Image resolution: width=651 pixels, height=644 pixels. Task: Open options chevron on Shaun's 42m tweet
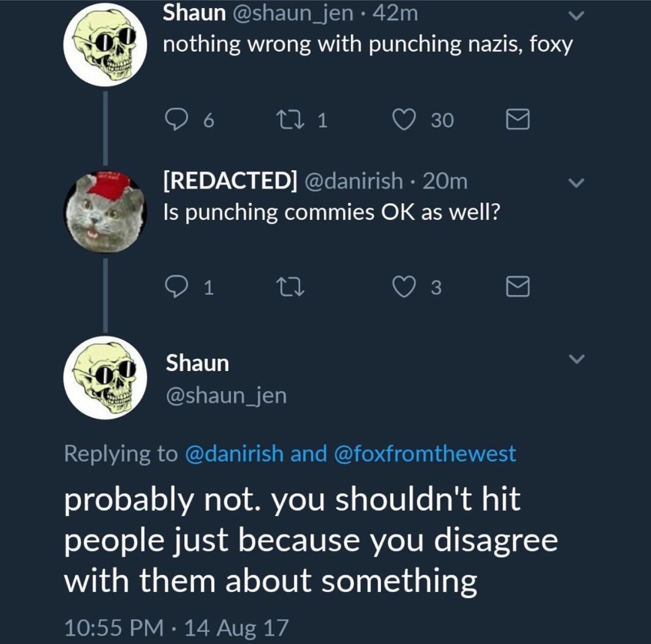[576, 16]
